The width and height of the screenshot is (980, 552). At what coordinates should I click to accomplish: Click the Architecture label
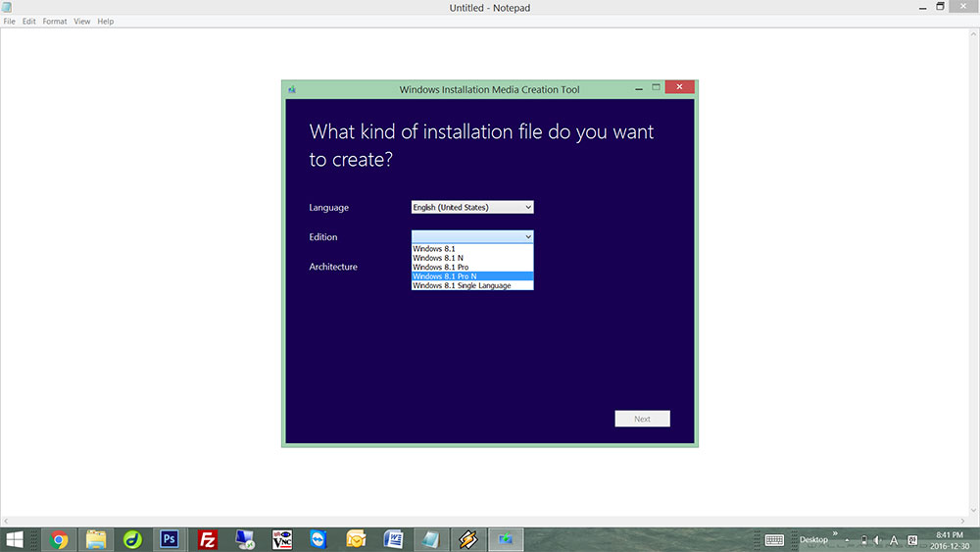click(x=333, y=267)
